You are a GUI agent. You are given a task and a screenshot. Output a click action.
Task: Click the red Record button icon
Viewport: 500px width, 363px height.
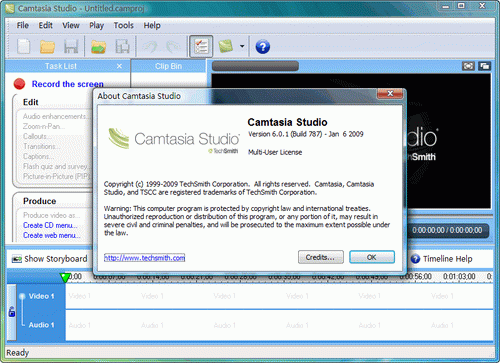[19, 84]
